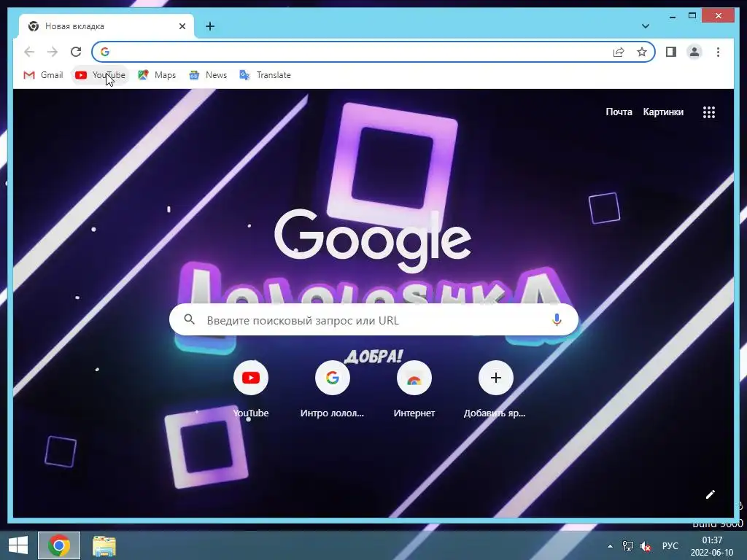Screen dimensions: 747x560
Task: Open the profile avatar menu
Action: point(694,52)
